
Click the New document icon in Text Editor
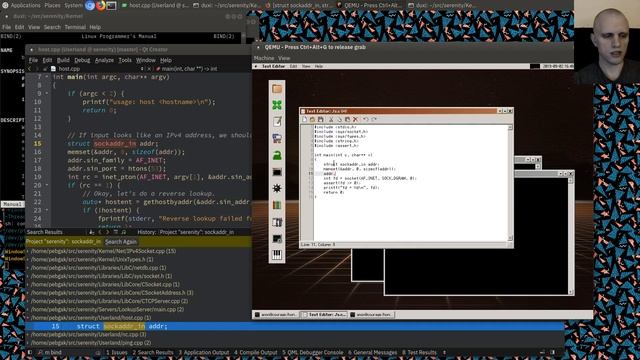pyautogui.click(x=304, y=119)
